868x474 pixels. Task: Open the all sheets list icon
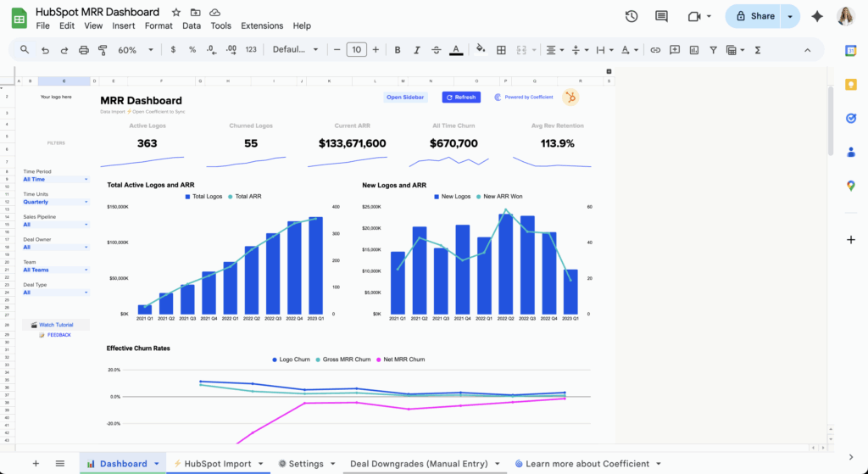click(x=60, y=464)
